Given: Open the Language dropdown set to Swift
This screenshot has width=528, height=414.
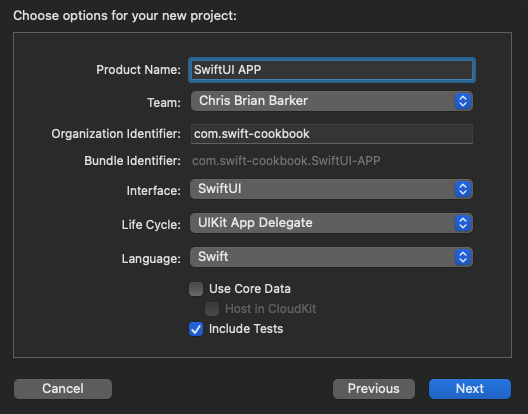Looking at the screenshot, I should [331, 257].
